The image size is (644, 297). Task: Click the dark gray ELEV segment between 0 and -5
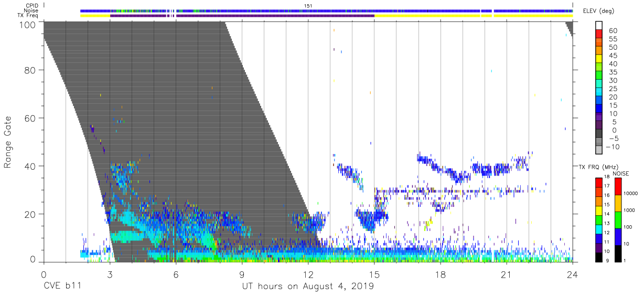click(x=598, y=133)
